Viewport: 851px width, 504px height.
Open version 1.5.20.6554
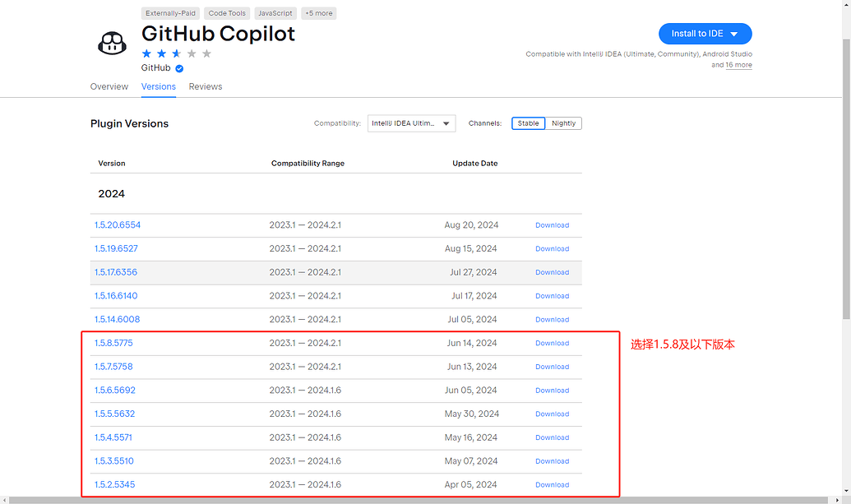118,224
